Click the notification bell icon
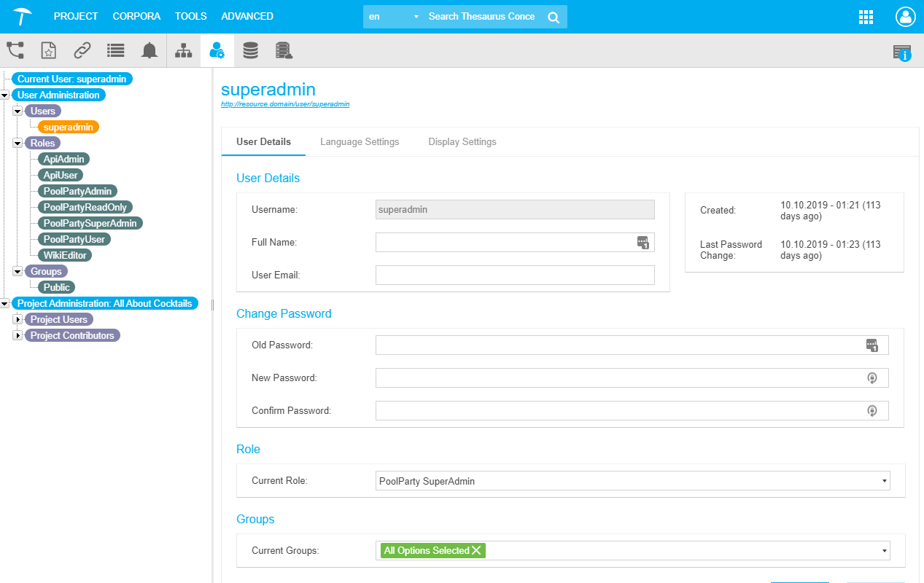Image resolution: width=924 pixels, height=583 pixels. coord(150,50)
